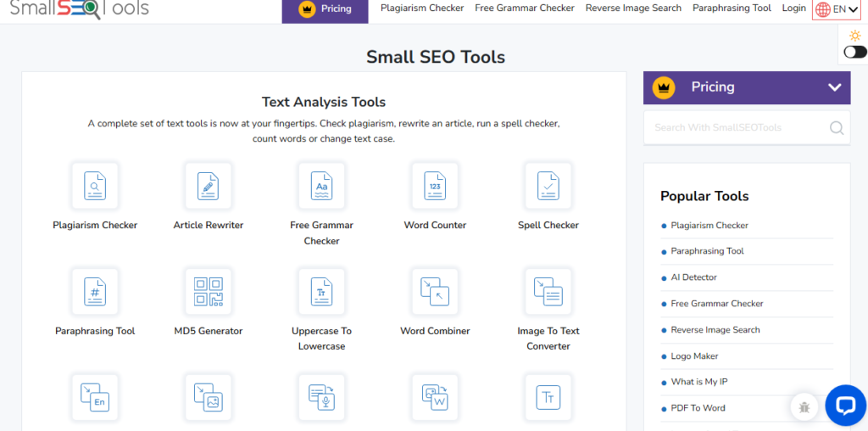
Task: Click the Spell Checker label
Action: [x=548, y=226]
